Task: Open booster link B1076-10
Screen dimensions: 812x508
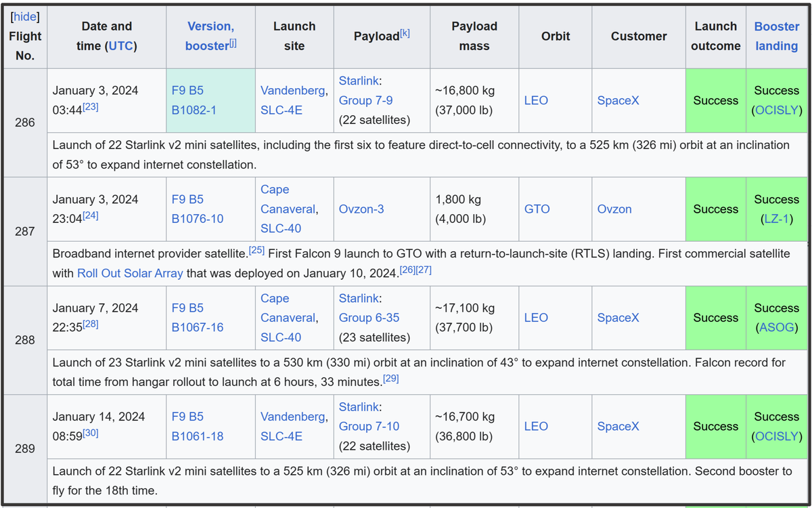Action: coord(197,219)
